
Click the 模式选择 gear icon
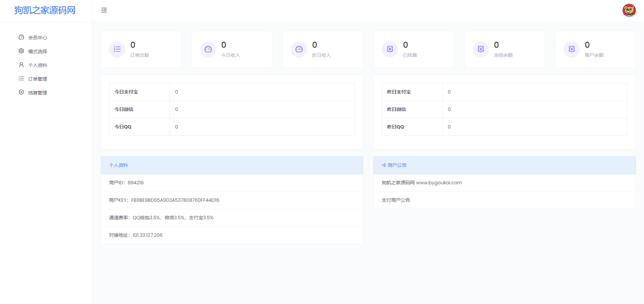coord(21,51)
